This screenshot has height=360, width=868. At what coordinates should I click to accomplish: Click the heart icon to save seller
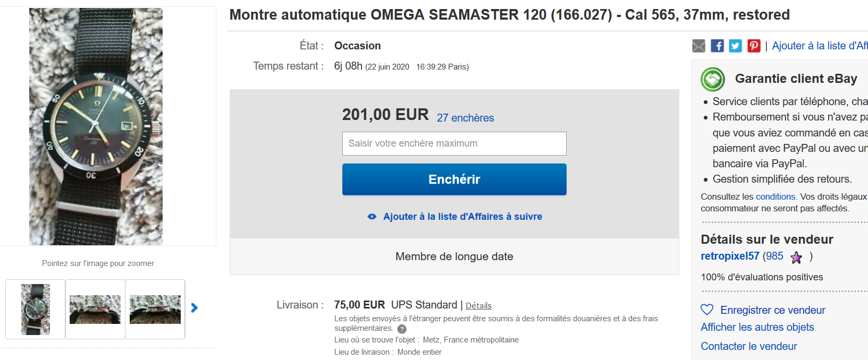(707, 310)
